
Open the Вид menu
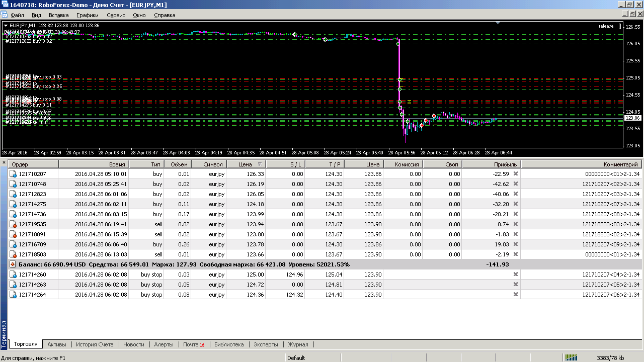(36, 15)
